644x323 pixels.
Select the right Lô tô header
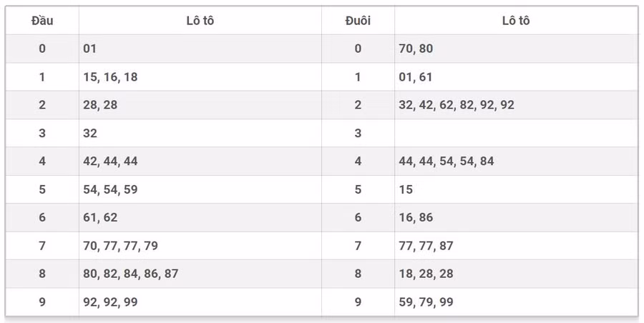[x=516, y=21]
